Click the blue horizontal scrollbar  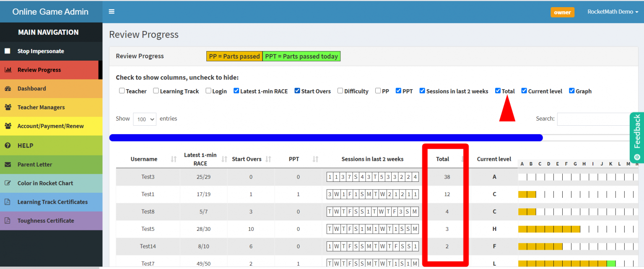[x=326, y=138]
